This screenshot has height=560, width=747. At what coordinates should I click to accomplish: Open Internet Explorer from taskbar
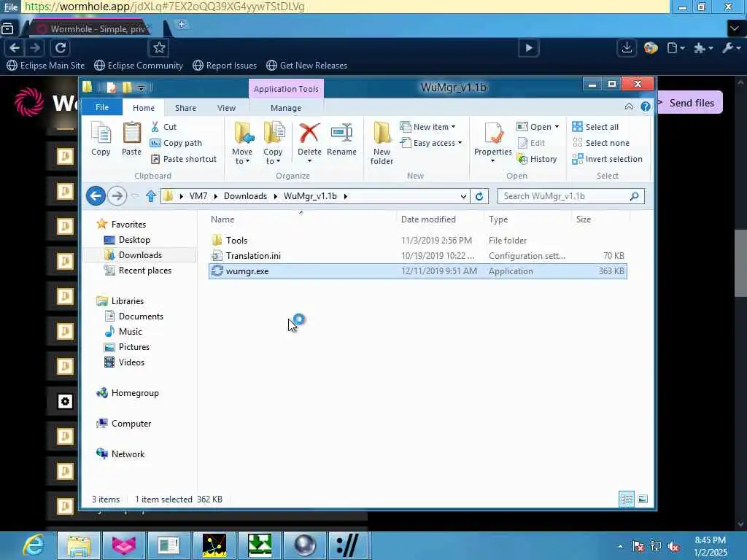pos(34,545)
